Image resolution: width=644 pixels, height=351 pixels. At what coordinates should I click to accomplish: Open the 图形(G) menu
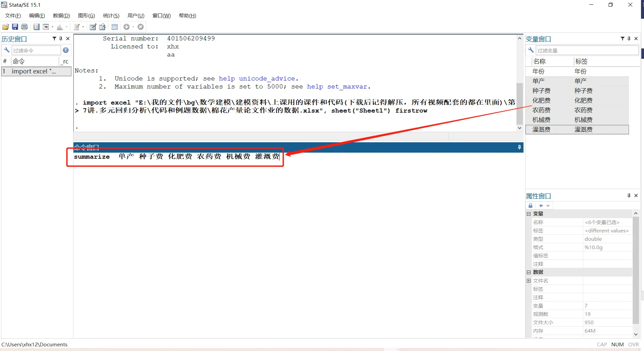(86, 16)
